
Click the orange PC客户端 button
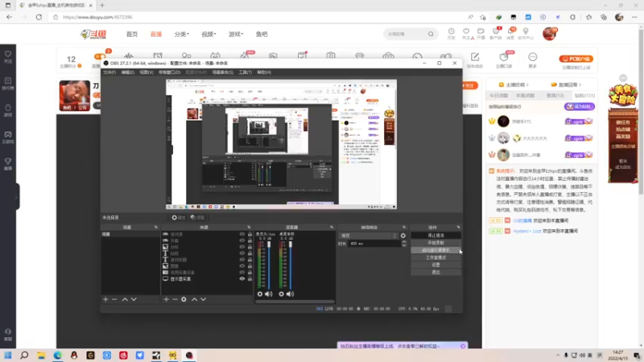pos(576,59)
